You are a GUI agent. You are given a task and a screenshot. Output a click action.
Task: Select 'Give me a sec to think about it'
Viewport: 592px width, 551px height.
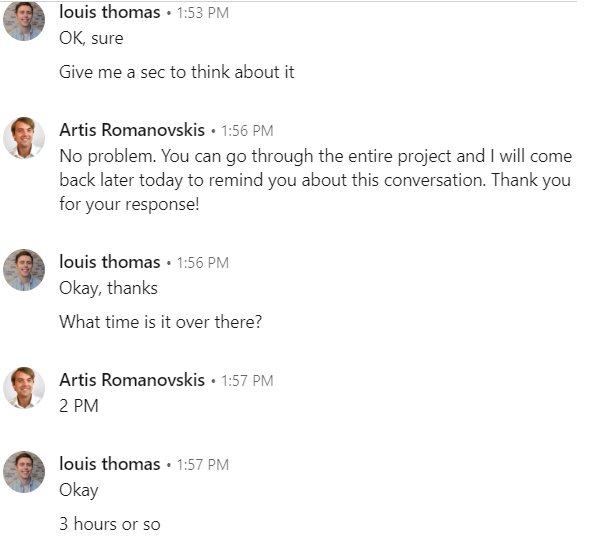(177, 72)
